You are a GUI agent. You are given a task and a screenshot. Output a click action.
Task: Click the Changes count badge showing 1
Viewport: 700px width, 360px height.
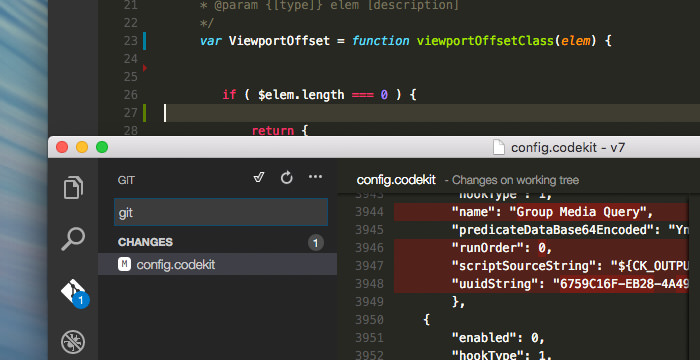[316, 243]
